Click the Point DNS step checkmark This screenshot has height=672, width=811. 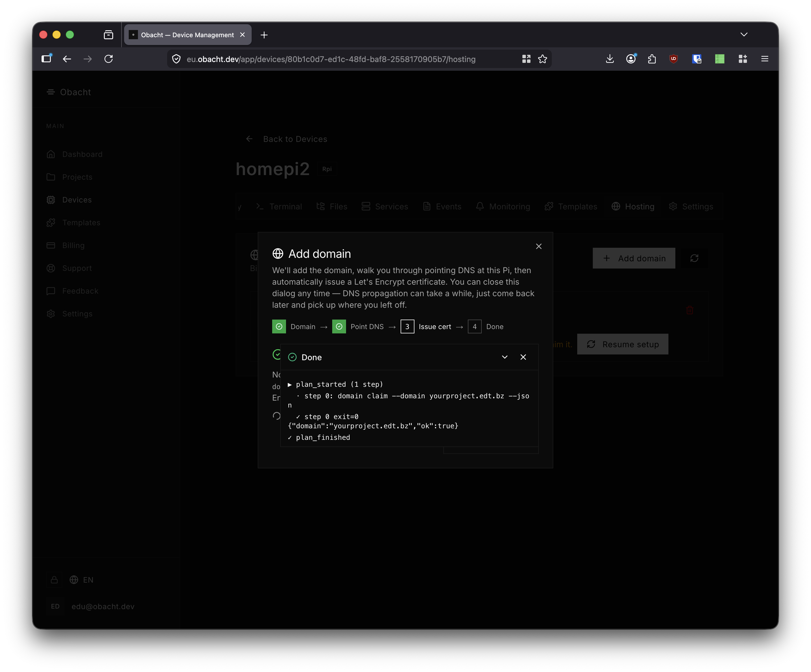click(339, 326)
